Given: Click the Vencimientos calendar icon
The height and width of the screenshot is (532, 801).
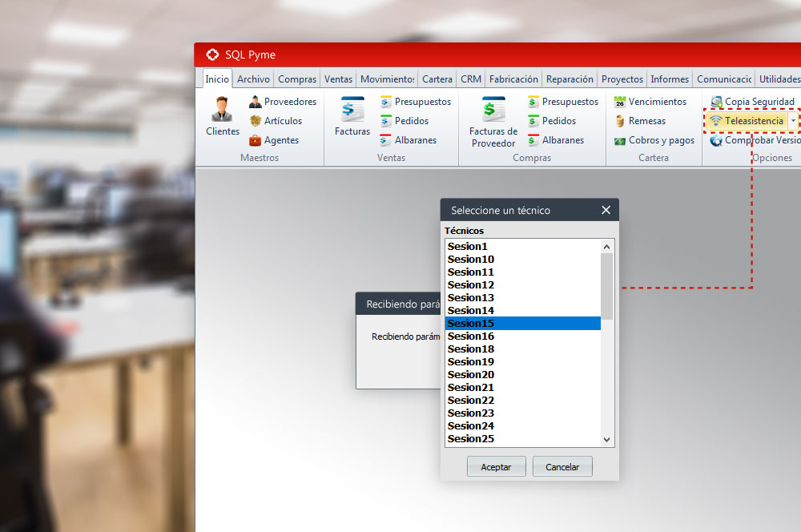Looking at the screenshot, I should click(620, 102).
